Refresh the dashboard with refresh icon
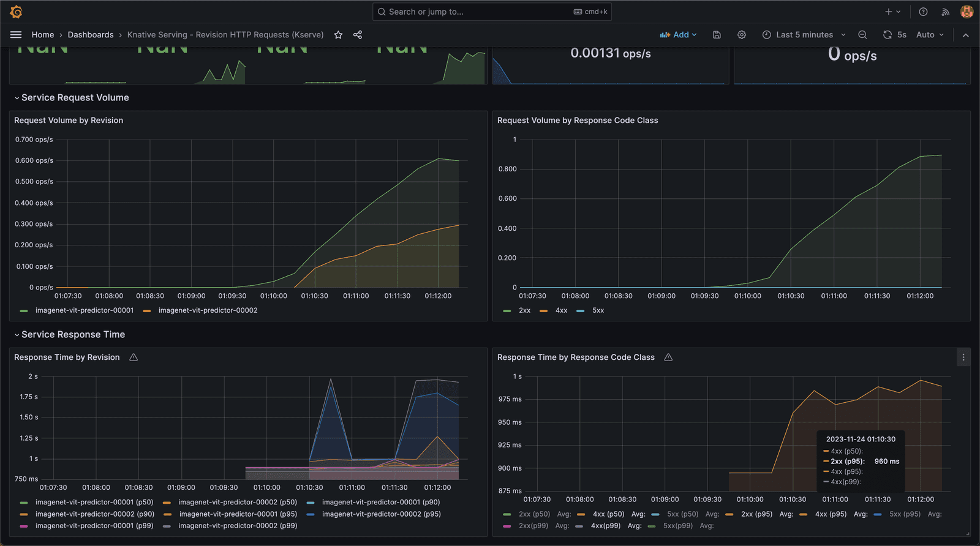980x546 pixels. (x=887, y=35)
